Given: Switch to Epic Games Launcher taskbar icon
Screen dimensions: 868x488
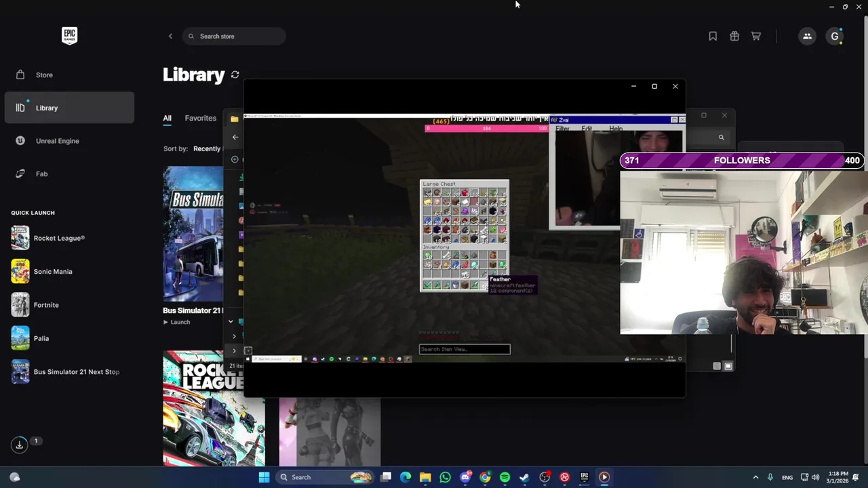Looking at the screenshot, I should (584, 477).
